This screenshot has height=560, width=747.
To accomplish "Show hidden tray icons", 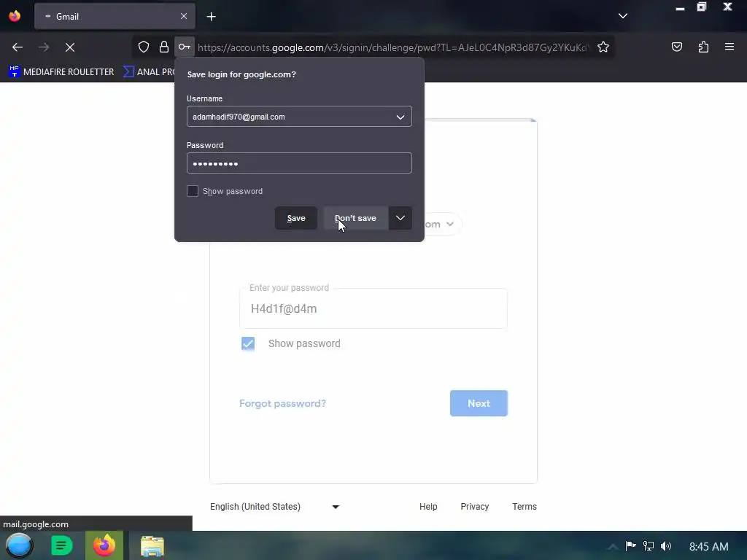I will point(613,546).
